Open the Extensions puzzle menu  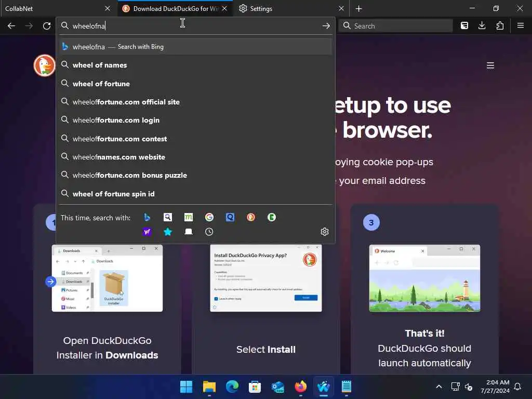point(500,26)
